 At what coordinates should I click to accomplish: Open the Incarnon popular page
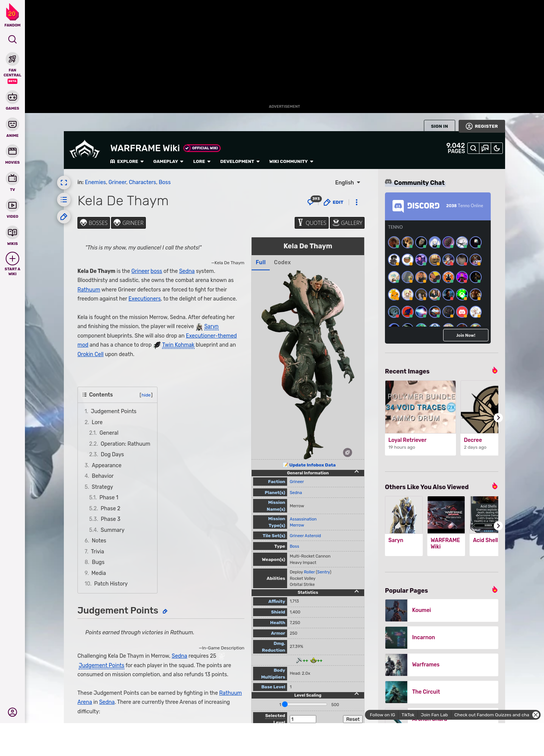[442, 638]
